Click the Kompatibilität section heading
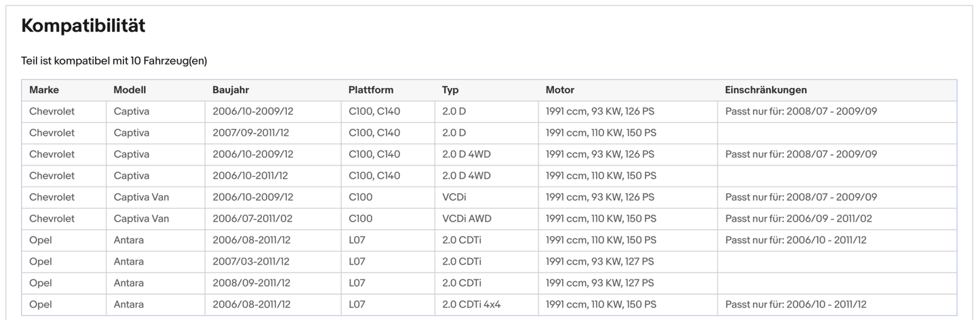The width and height of the screenshot is (980, 320). pos(83,26)
